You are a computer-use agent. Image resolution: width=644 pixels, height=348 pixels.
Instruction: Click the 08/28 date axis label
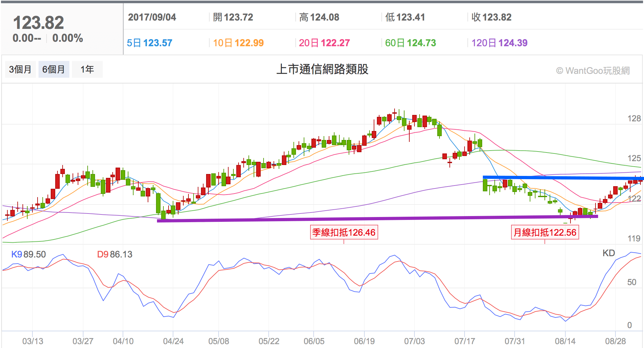pos(615,341)
